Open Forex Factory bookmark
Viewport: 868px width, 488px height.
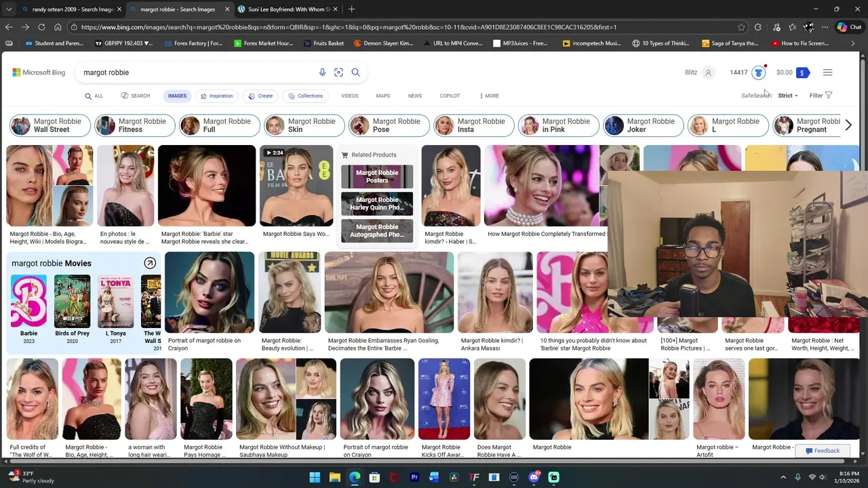[x=193, y=43]
